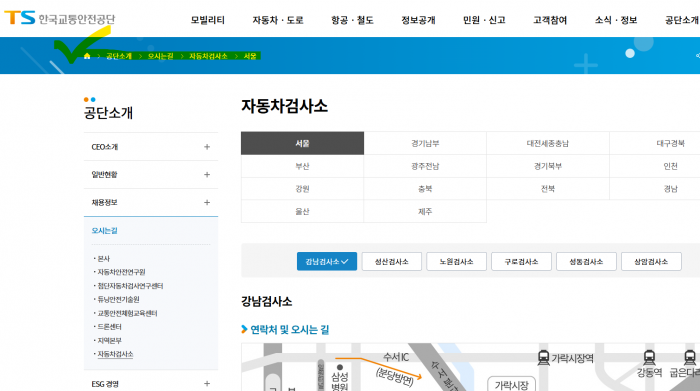
Task: Open 교통안전체험교육센터 in the sidebar
Action: click(127, 313)
